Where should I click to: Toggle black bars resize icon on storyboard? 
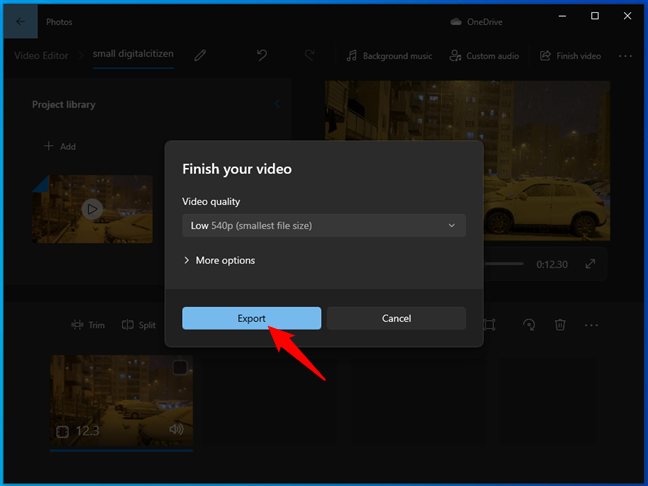coord(489,325)
